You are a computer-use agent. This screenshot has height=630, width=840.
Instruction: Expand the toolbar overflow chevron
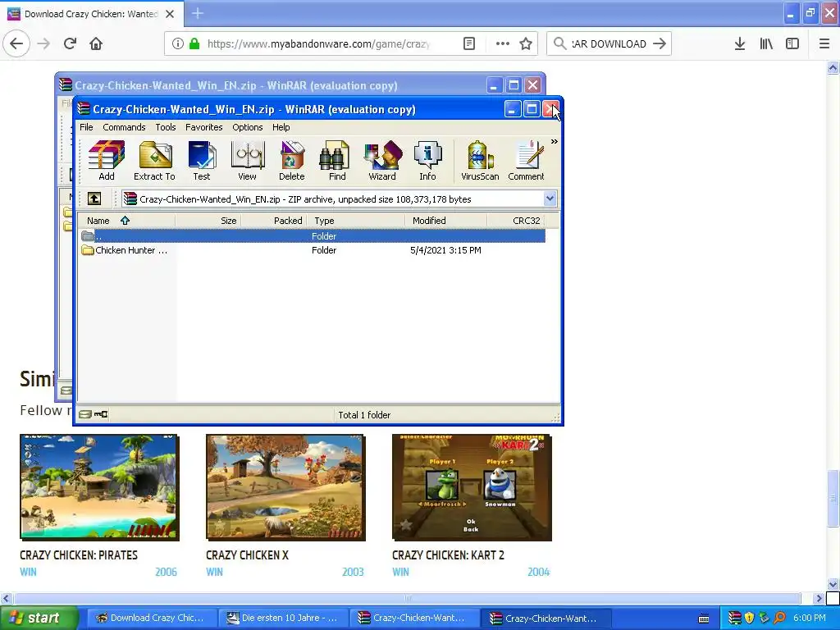pos(554,141)
